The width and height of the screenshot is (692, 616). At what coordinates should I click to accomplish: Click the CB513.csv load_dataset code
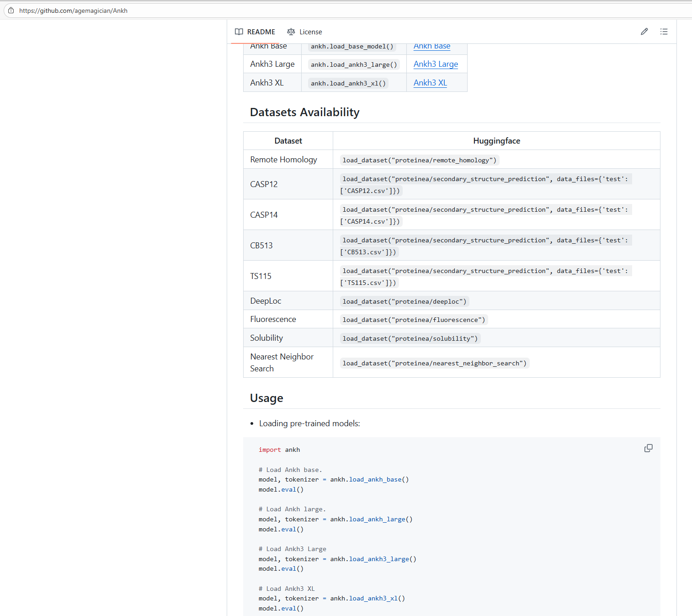point(485,246)
